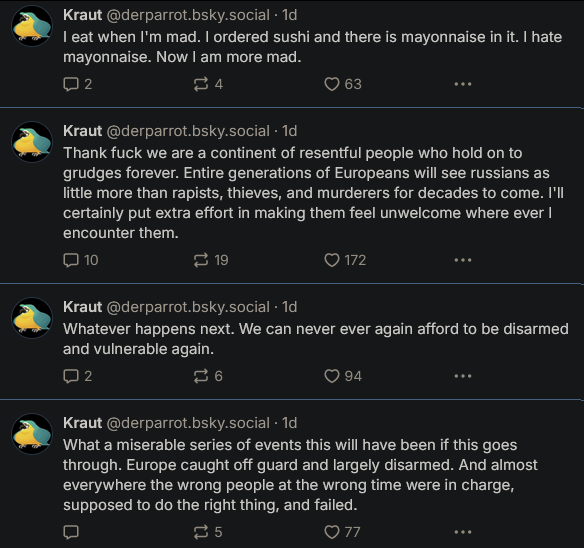Repost the sushi mayonnaise post
The width and height of the screenshot is (584, 548).
click(208, 84)
